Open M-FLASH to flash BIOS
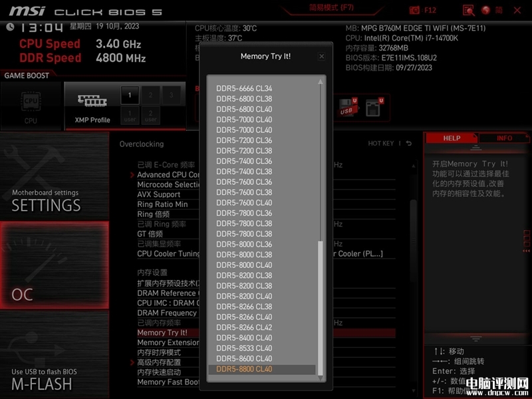This screenshot has width=532, height=399. (x=55, y=354)
